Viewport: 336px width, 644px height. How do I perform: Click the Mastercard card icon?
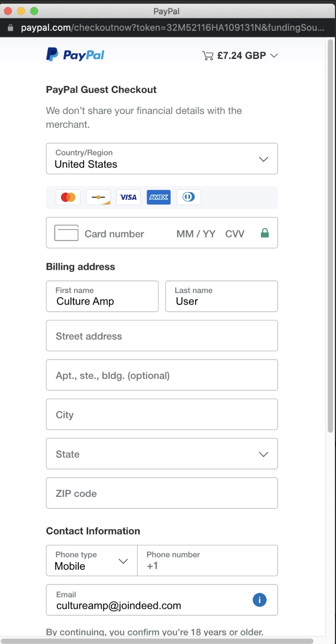tap(68, 197)
